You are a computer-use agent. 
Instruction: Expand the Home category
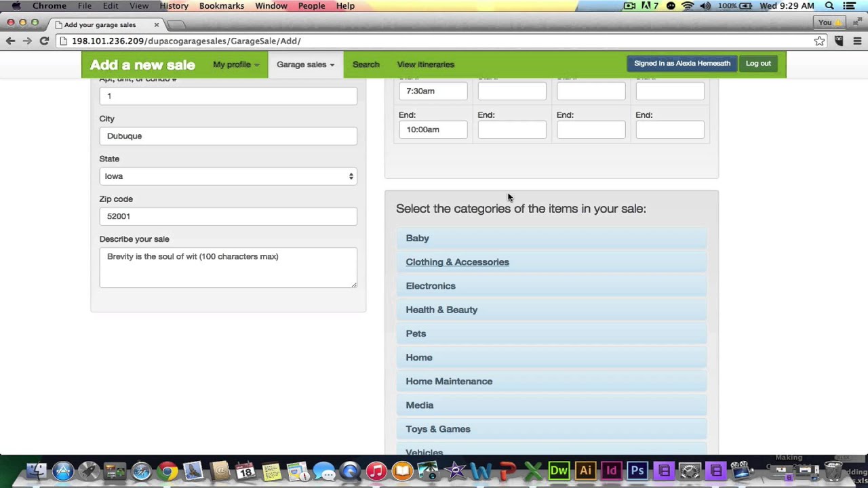(x=552, y=357)
